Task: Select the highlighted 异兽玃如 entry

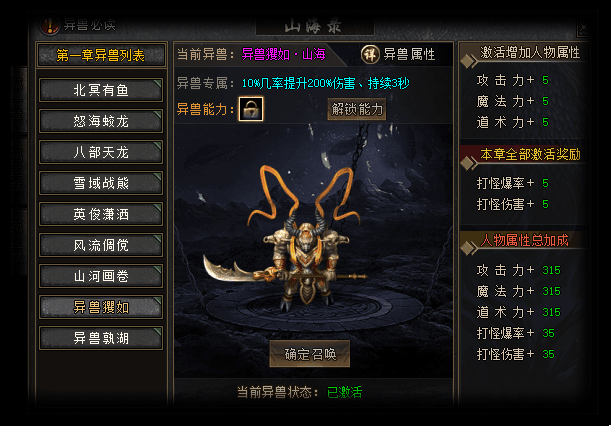Action: (x=101, y=307)
